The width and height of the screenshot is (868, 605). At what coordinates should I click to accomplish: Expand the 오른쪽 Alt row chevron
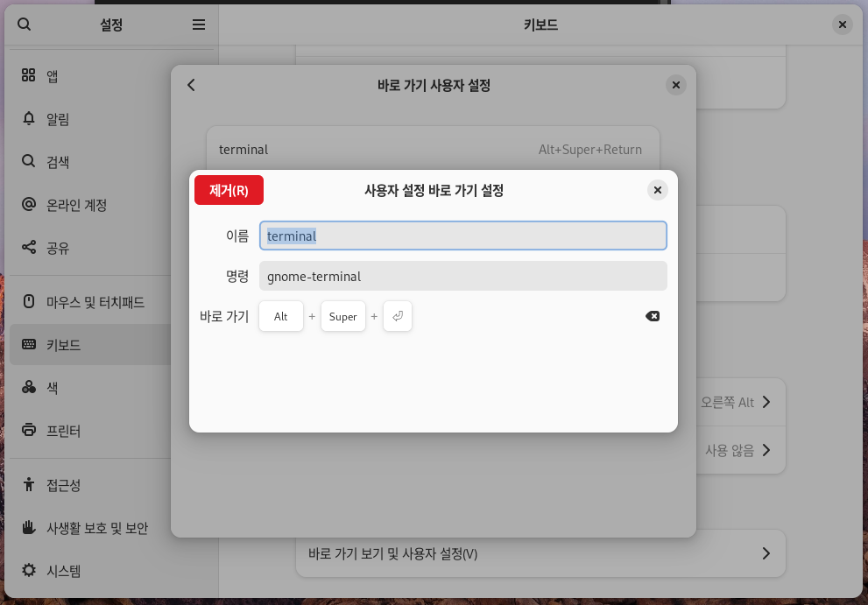coord(766,402)
